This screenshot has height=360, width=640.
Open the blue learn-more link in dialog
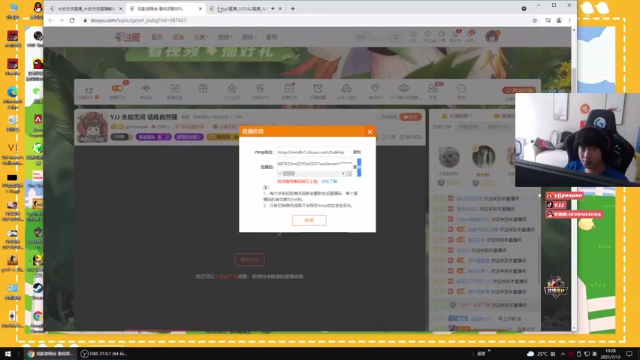click(329, 181)
